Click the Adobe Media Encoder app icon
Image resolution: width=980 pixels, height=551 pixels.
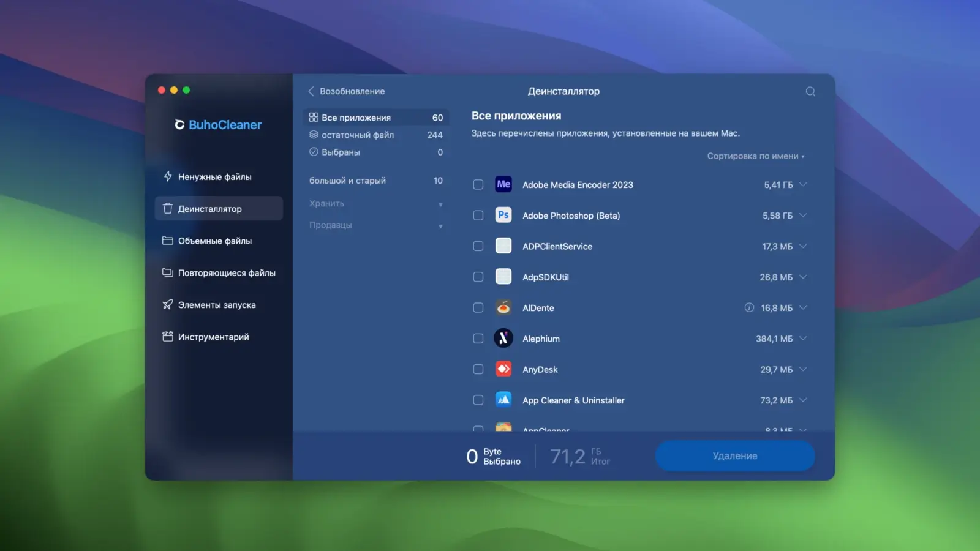coord(503,184)
